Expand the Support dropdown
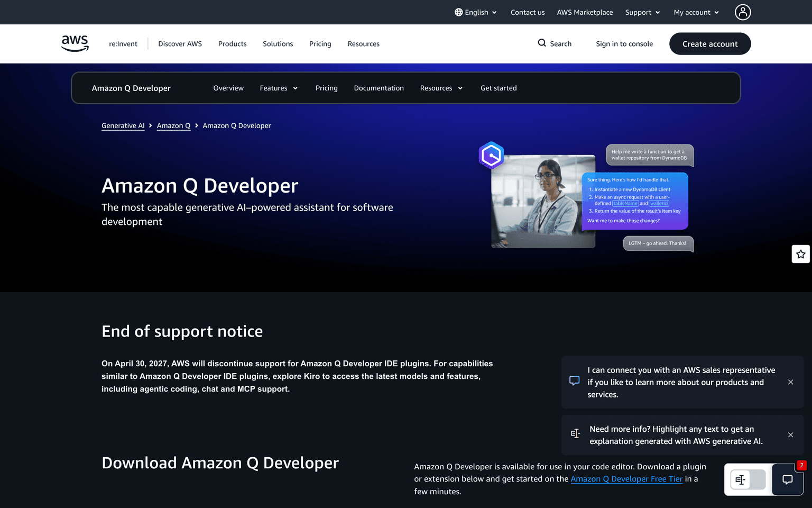812x508 pixels. tap(642, 12)
